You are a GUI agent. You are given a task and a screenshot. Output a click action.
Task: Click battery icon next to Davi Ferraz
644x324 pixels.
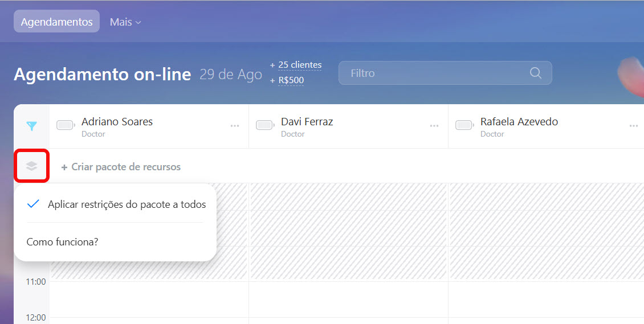tap(265, 125)
